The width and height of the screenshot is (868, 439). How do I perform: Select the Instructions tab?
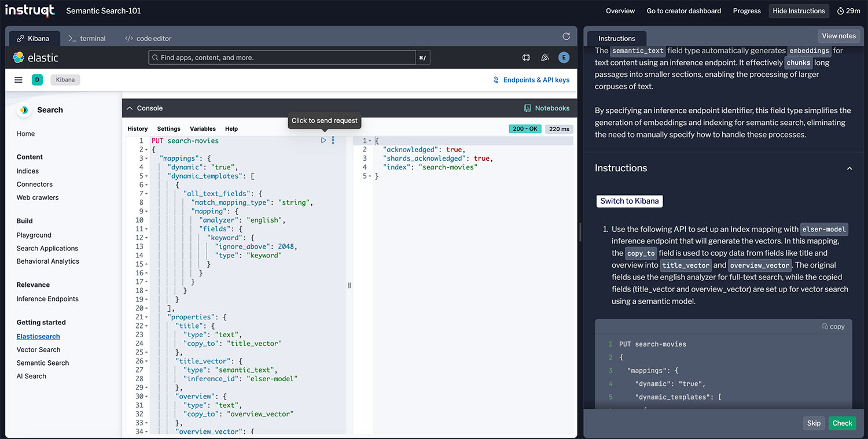pyautogui.click(x=617, y=38)
